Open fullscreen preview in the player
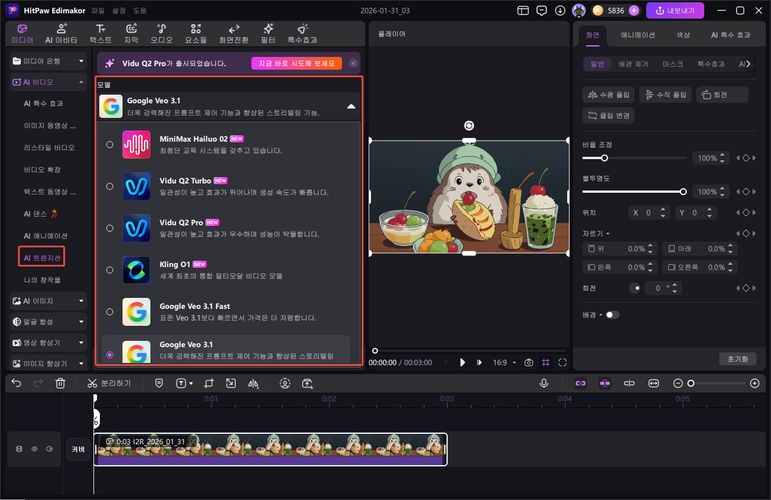 (563, 362)
